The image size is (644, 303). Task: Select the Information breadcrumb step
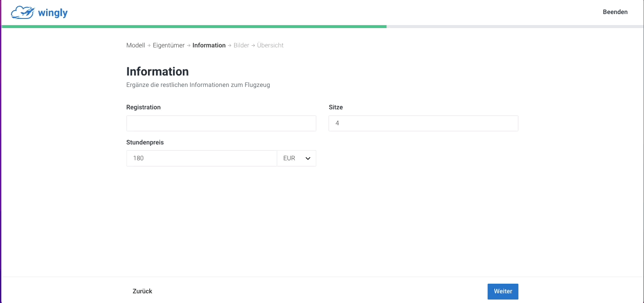(209, 45)
